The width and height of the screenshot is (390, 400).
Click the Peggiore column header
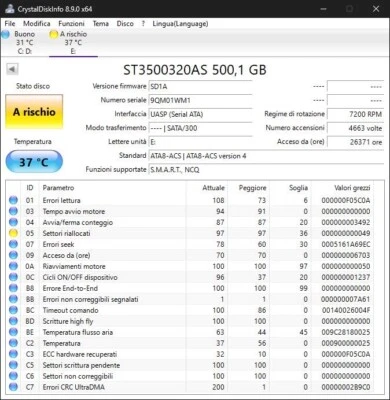(252, 188)
